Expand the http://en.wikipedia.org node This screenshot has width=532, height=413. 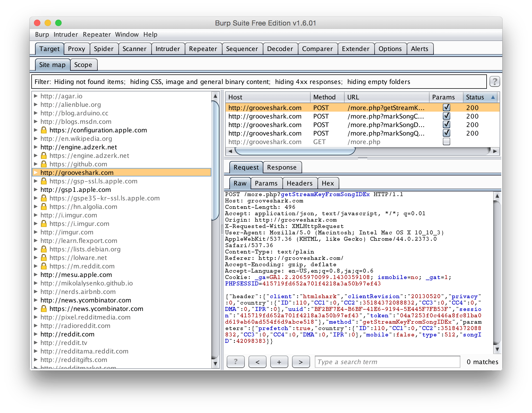click(36, 138)
